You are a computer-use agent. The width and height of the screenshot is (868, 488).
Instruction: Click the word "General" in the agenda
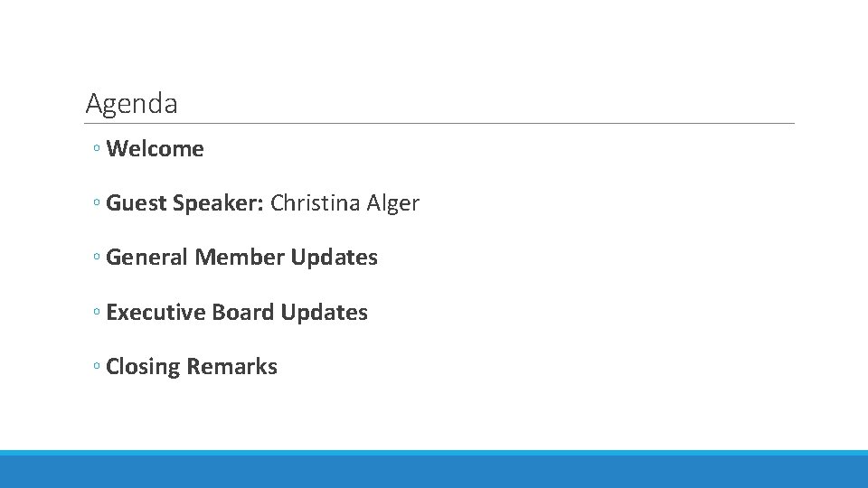click(147, 257)
